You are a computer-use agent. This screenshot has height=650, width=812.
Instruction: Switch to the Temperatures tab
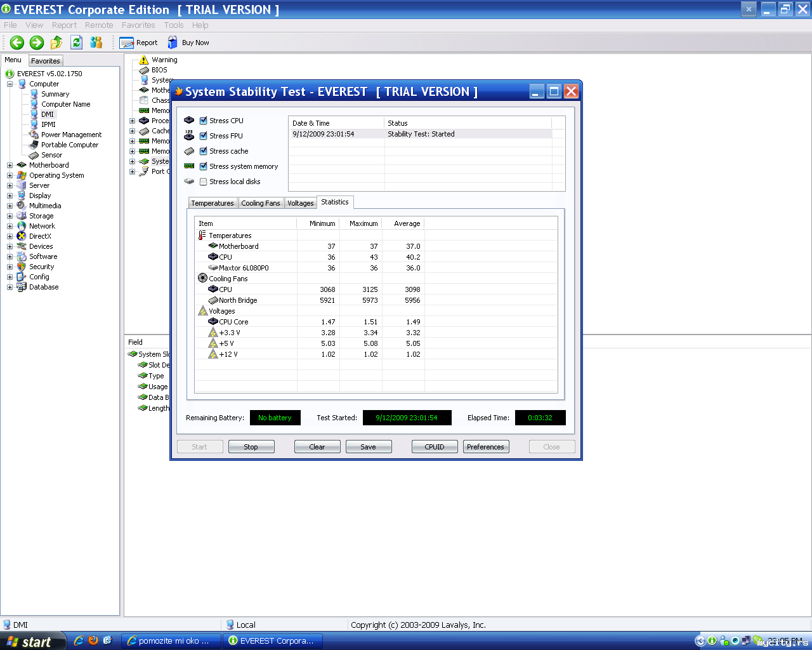point(213,203)
